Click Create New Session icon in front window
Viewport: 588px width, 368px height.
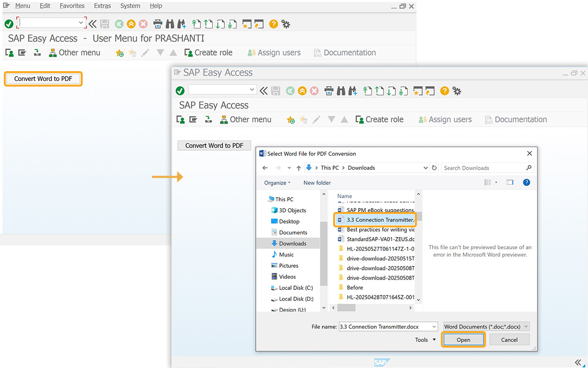pos(418,90)
